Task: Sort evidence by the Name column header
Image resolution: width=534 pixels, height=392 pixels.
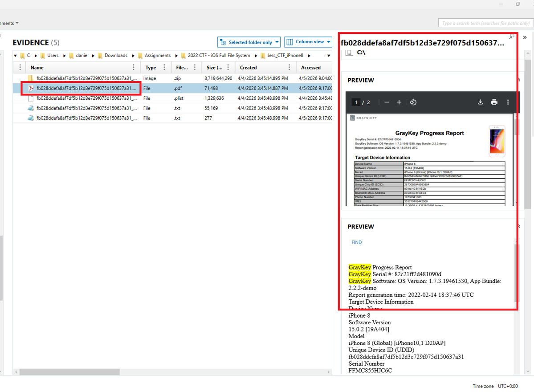Action: [x=37, y=67]
